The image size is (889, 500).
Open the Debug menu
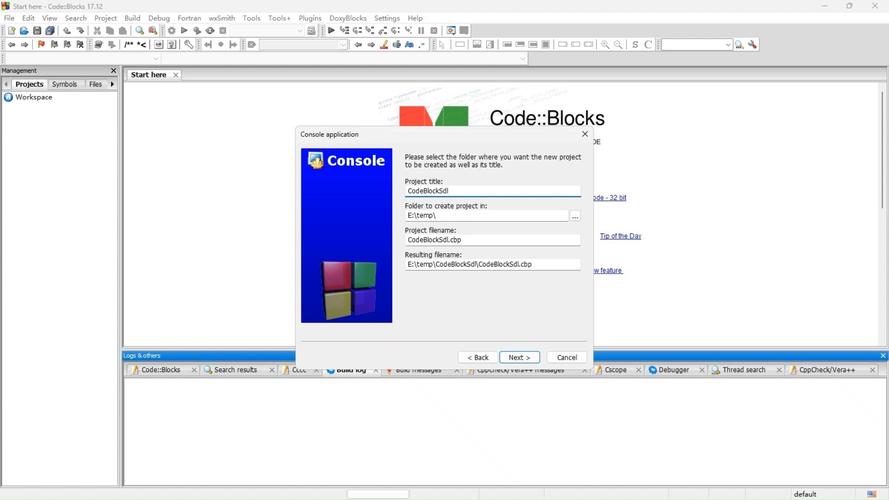159,18
